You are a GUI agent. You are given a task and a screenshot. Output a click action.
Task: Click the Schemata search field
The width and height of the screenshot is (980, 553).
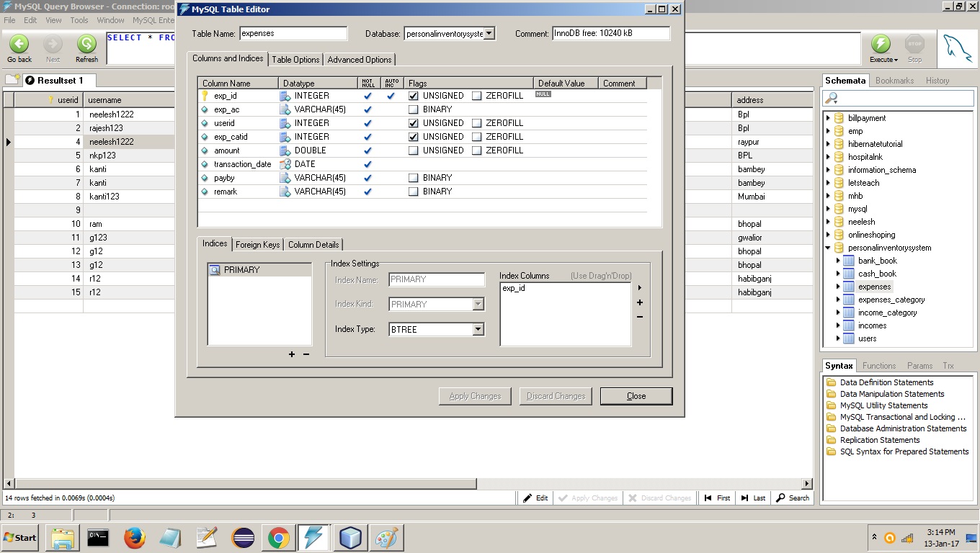(896, 98)
